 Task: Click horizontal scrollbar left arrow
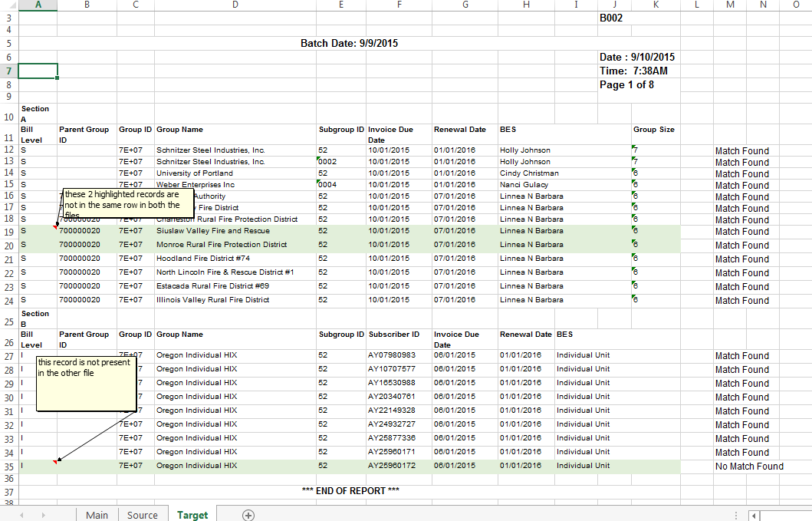click(x=755, y=516)
